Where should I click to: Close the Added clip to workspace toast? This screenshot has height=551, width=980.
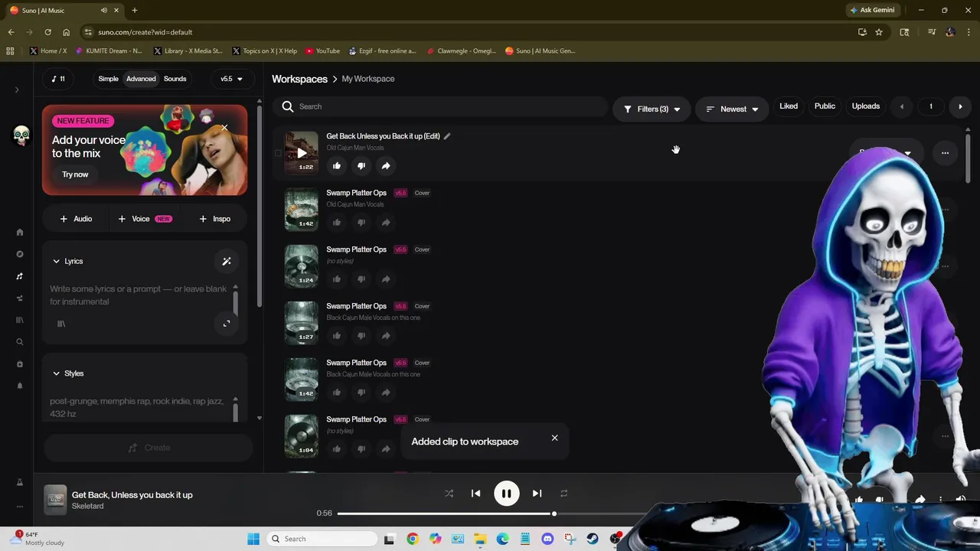click(554, 438)
